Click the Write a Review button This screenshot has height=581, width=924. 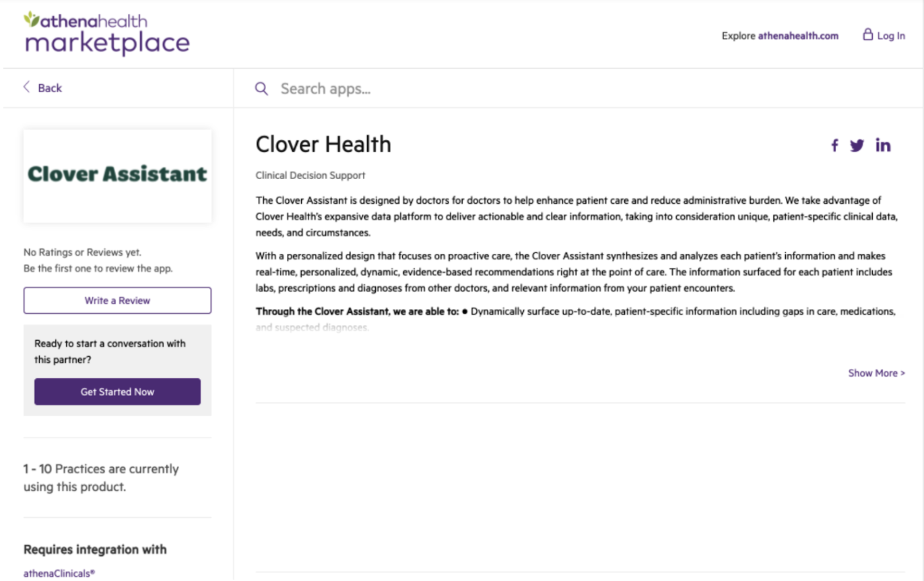117,300
